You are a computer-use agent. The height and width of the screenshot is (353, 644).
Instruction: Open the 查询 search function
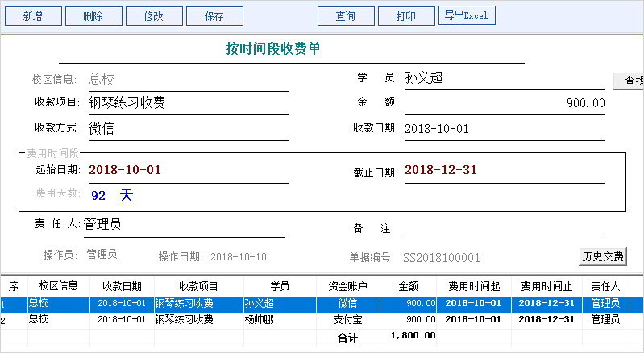click(x=346, y=16)
